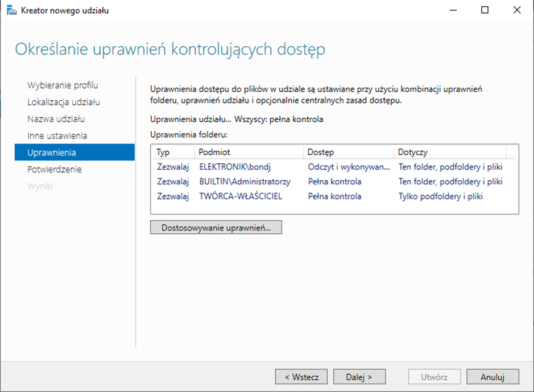Click the Dotyczy column header

pyautogui.click(x=449, y=152)
